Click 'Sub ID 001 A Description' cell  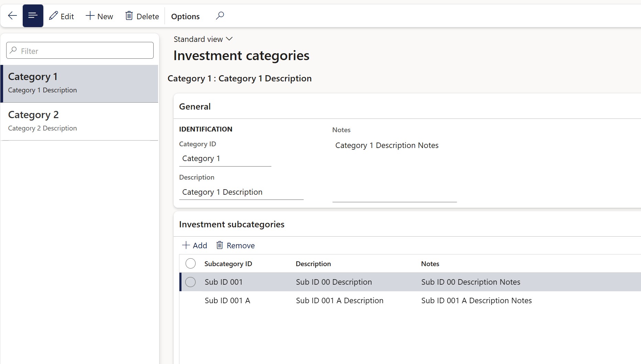click(340, 300)
